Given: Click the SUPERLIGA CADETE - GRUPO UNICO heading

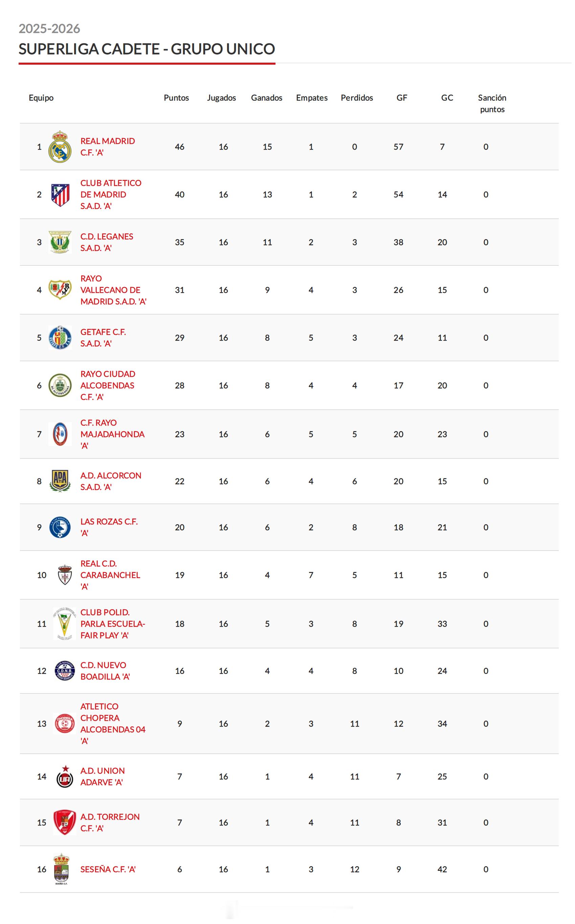Looking at the screenshot, I should tap(147, 49).
